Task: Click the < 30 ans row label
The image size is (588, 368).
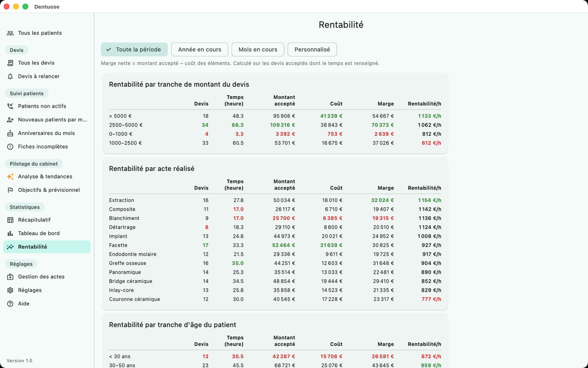Action: click(120, 356)
